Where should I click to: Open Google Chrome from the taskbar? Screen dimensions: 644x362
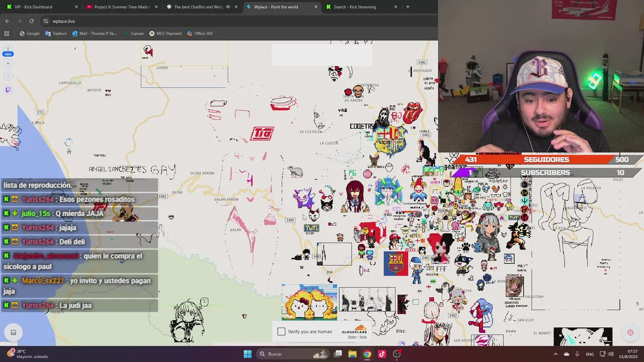click(x=367, y=354)
